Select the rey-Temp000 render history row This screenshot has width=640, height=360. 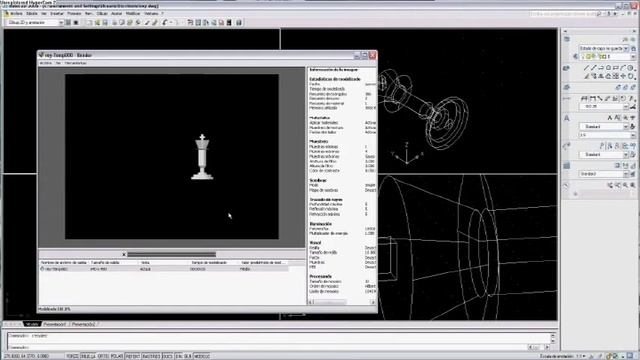coord(164,269)
